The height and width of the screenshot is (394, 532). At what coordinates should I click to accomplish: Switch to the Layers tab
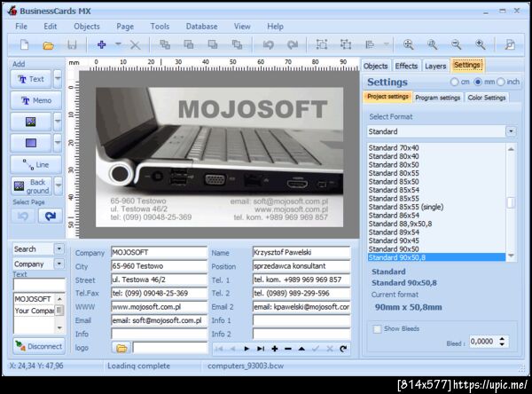coord(435,66)
